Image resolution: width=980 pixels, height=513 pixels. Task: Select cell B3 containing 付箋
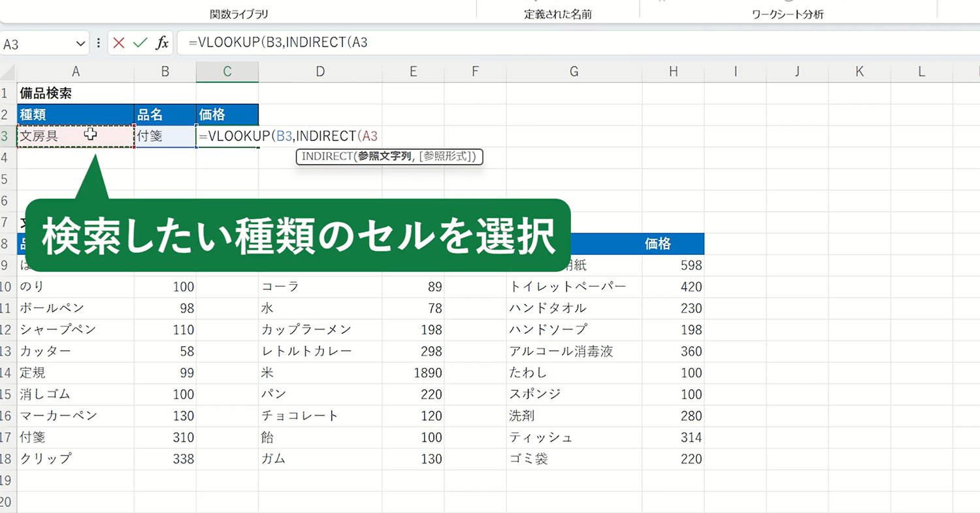pos(165,136)
